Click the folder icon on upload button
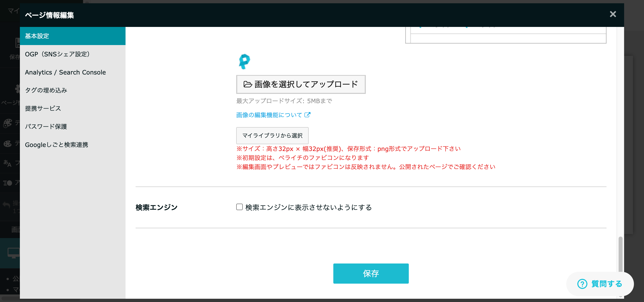The height and width of the screenshot is (302, 644). [248, 84]
